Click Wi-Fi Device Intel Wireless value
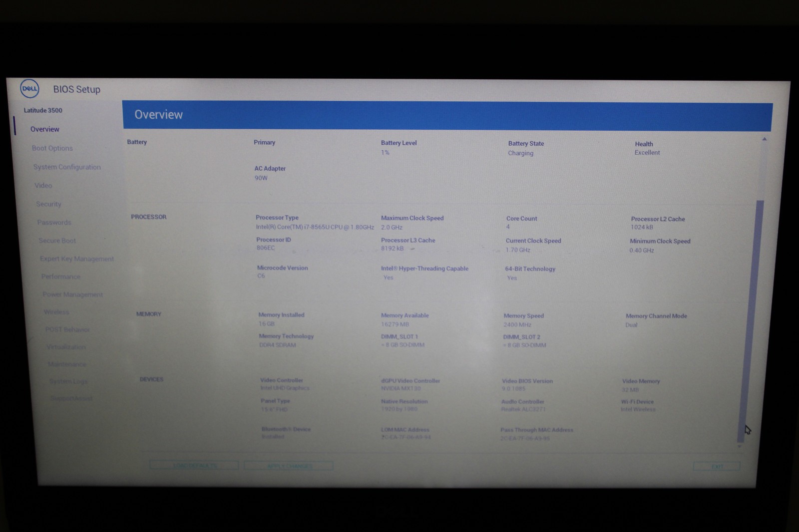The height and width of the screenshot is (532, 799). click(638, 409)
